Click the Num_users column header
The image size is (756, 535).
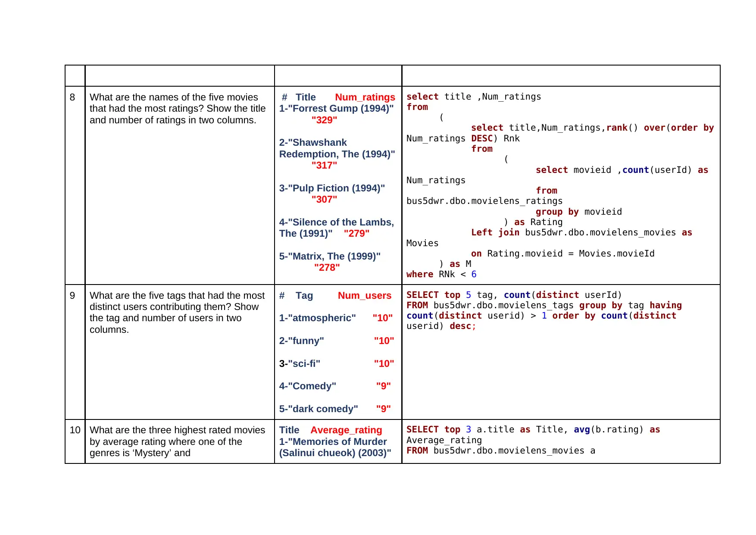pos(365,296)
